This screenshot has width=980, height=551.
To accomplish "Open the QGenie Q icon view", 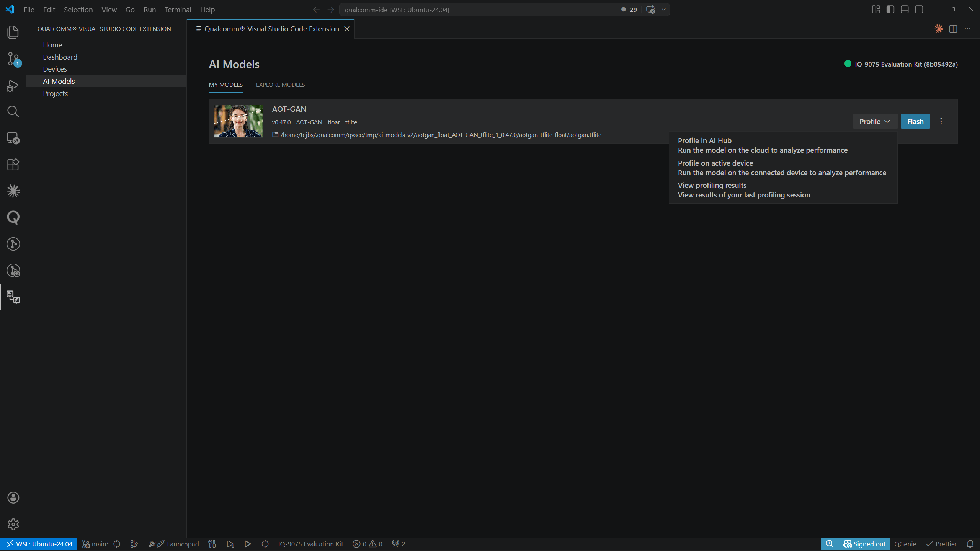I will point(13,217).
